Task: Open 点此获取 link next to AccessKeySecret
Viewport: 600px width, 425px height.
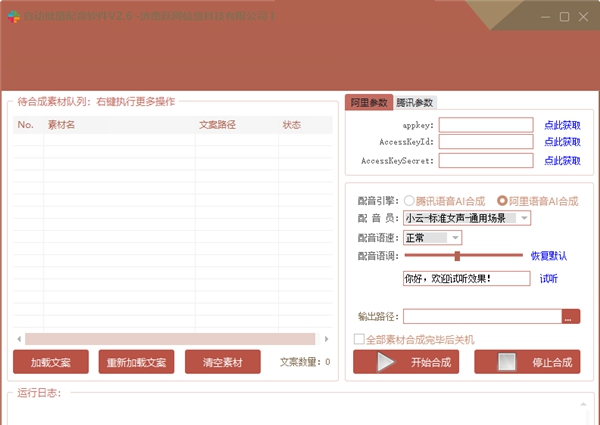Action: tap(562, 161)
